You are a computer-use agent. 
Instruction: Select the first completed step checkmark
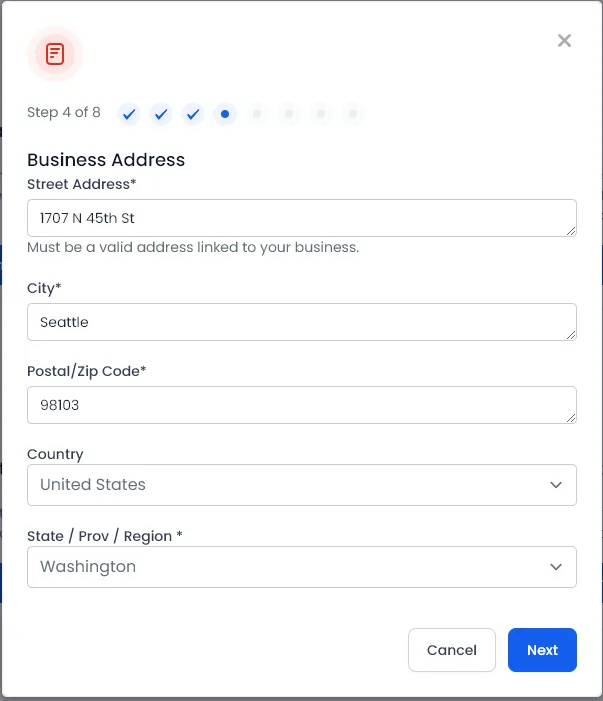pyautogui.click(x=129, y=114)
